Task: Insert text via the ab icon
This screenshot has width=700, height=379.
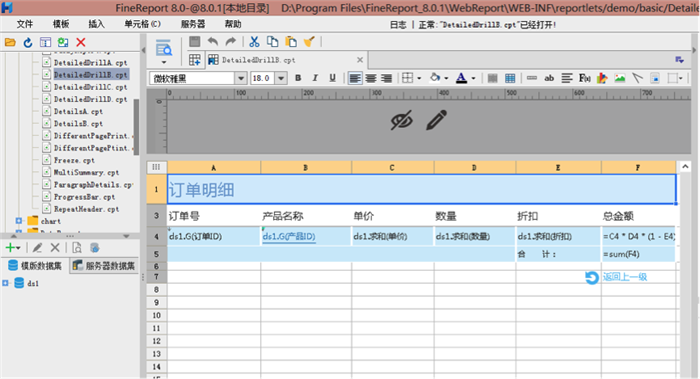Action: tap(549, 78)
